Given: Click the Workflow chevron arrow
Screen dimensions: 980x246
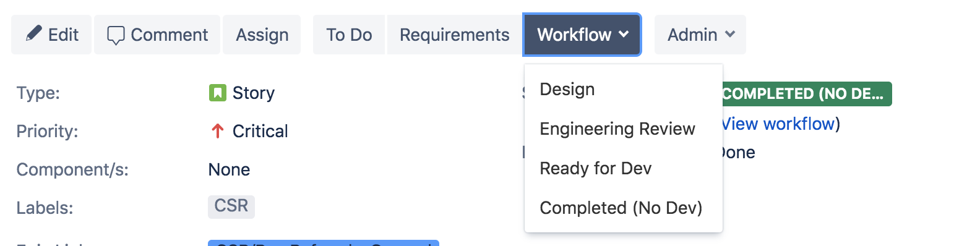Looking at the screenshot, I should point(624,35).
